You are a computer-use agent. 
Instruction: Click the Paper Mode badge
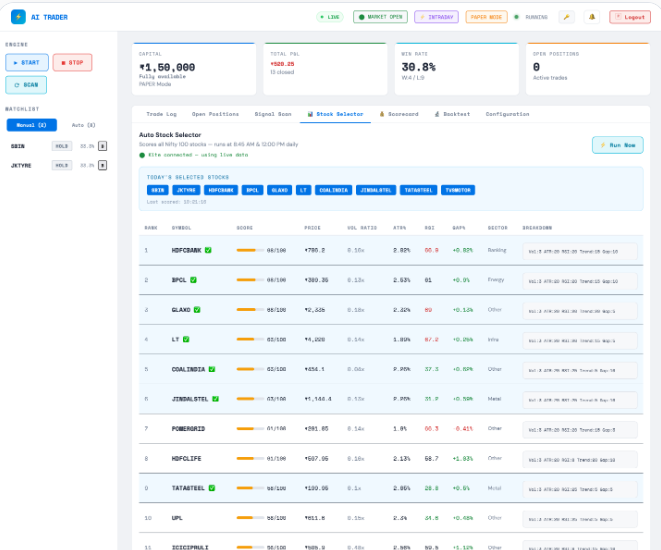point(486,17)
